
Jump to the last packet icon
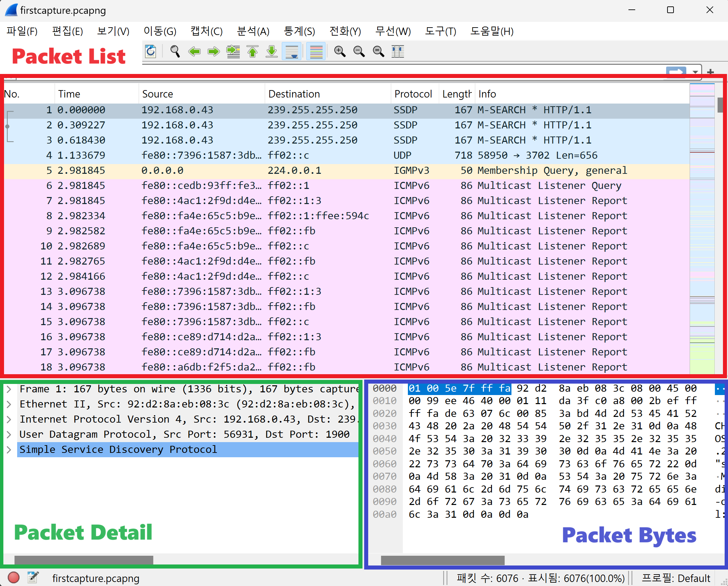pyautogui.click(x=272, y=52)
